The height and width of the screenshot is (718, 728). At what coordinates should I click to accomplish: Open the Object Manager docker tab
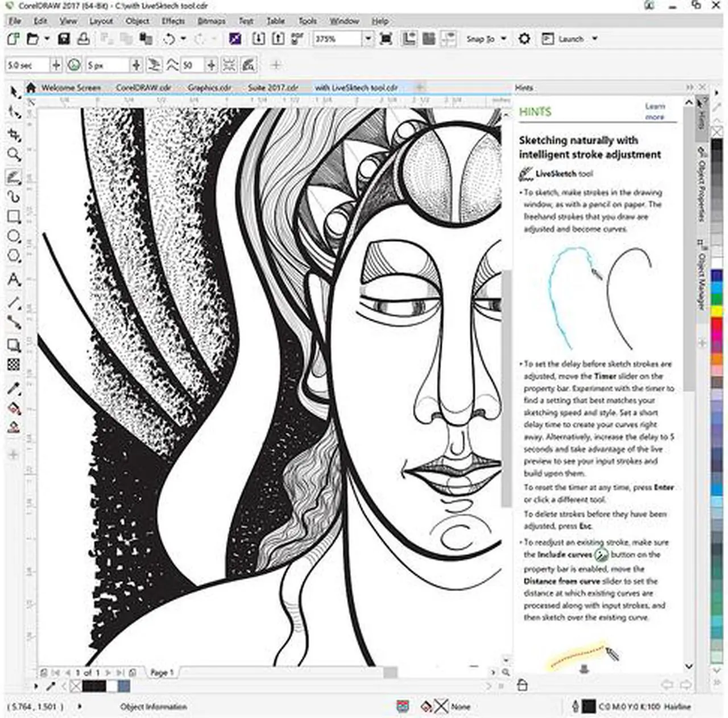click(701, 275)
